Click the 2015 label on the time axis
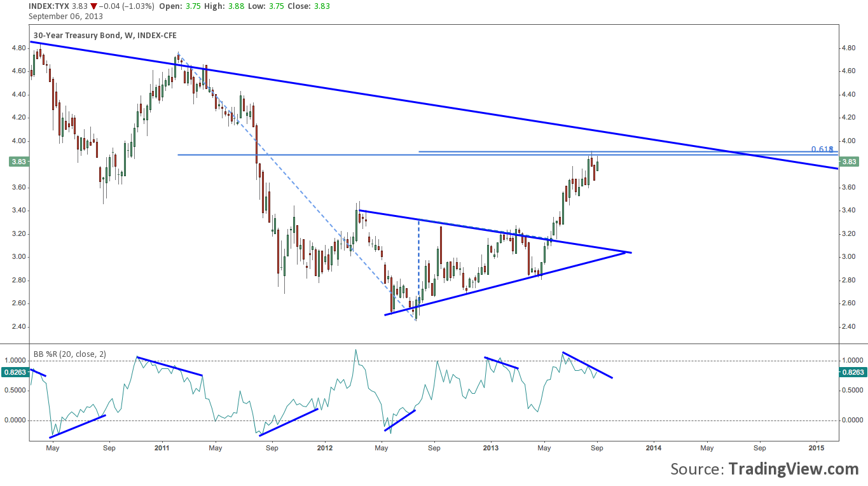Viewport: 868px width, 486px height. point(816,448)
